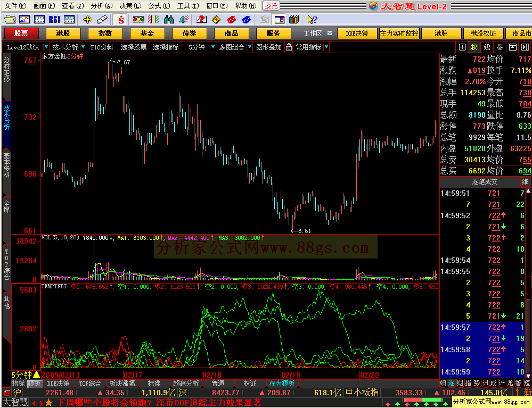Click the collapse panel up-arrow window icon

[513, 47]
